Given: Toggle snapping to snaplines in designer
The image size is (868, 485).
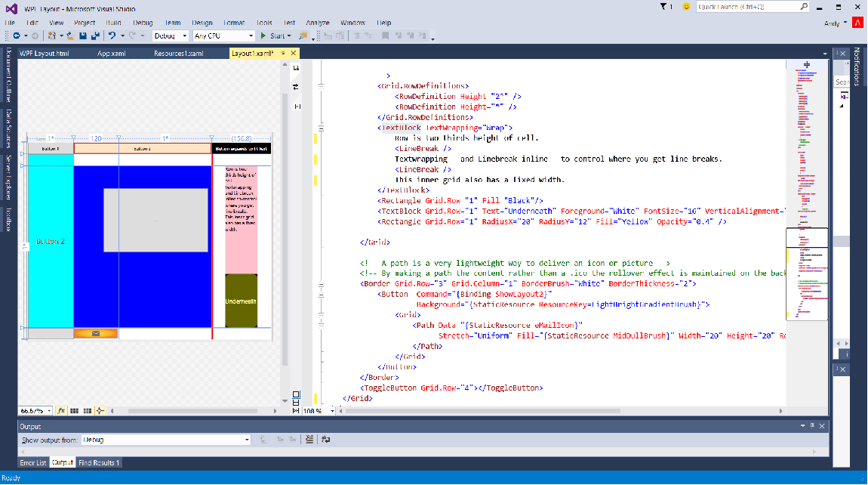Looking at the screenshot, I should click(x=100, y=411).
